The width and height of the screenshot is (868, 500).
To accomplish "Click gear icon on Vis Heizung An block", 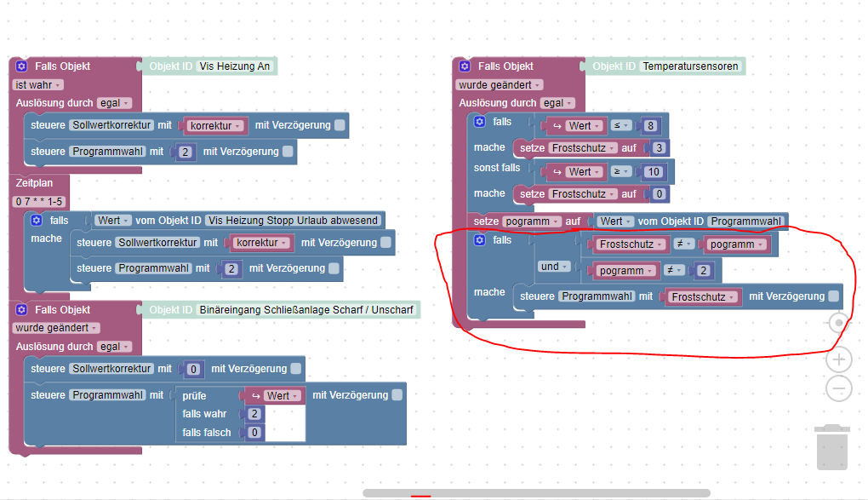I will click(21, 66).
